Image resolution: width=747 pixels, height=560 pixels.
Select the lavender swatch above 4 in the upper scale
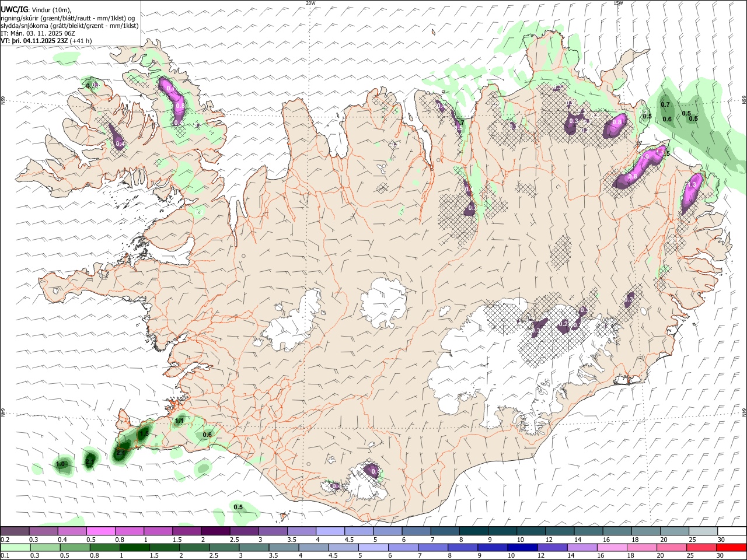click(330, 531)
